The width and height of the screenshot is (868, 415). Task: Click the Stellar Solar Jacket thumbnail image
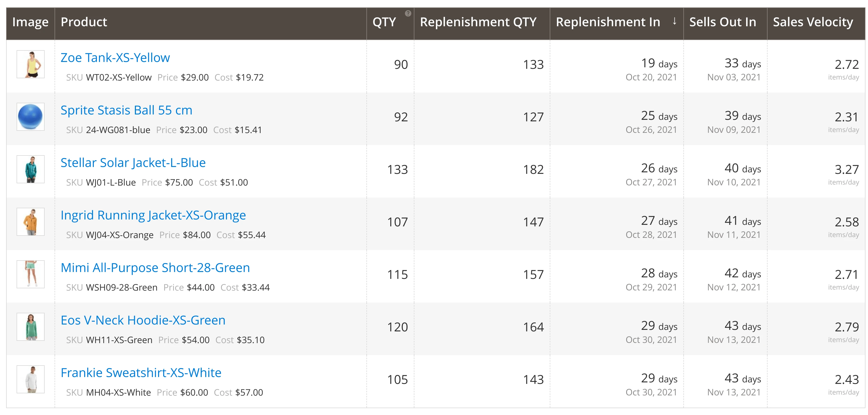click(31, 170)
